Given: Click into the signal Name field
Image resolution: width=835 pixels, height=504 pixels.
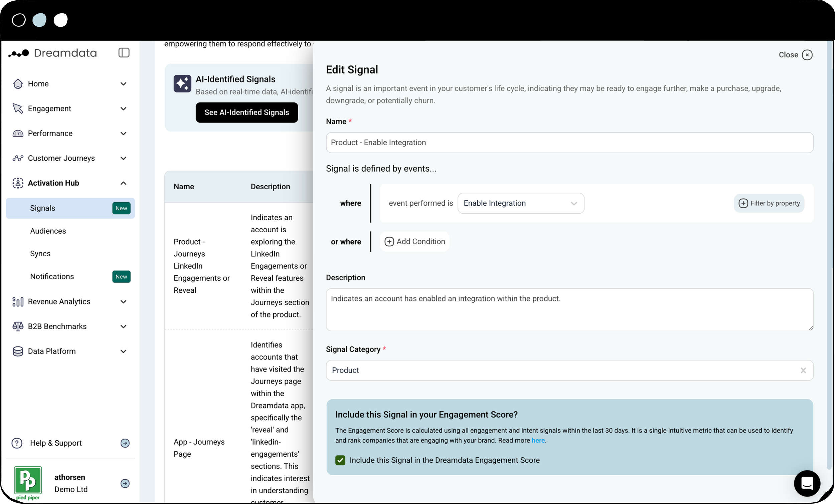Looking at the screenshot, I should pyautogui.click(x=569, y=143).
